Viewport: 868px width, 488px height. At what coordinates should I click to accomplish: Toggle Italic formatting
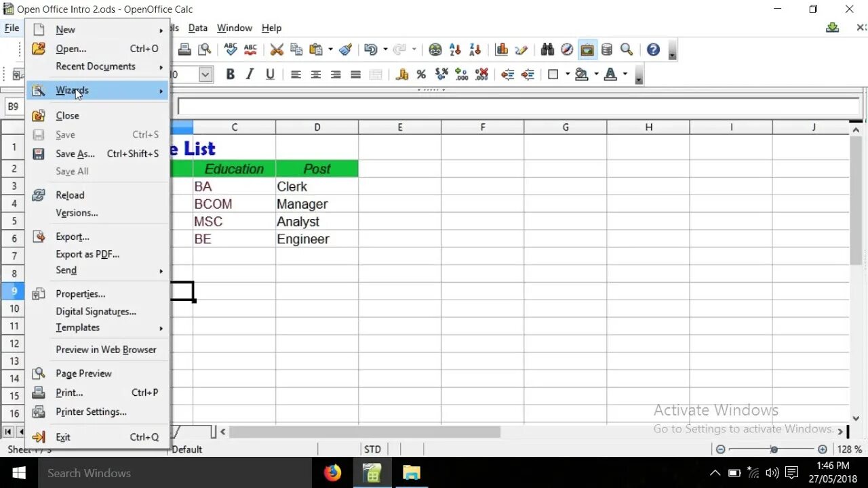[250, 75]
